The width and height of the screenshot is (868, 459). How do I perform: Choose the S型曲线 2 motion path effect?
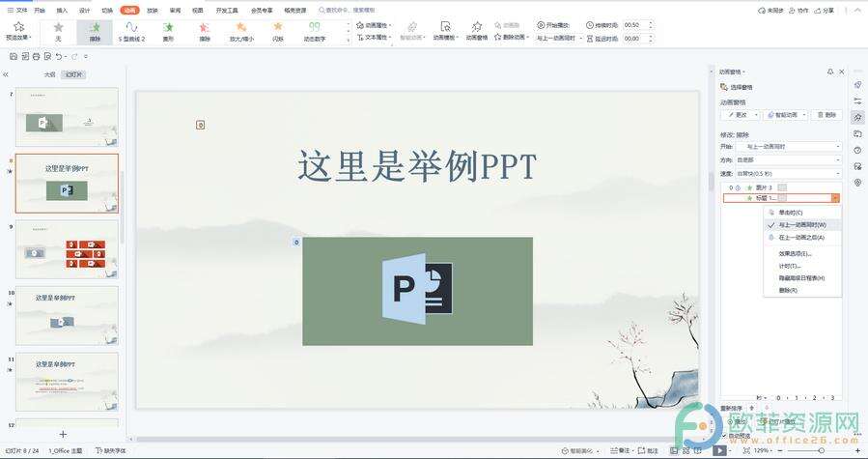pos(131,32)
